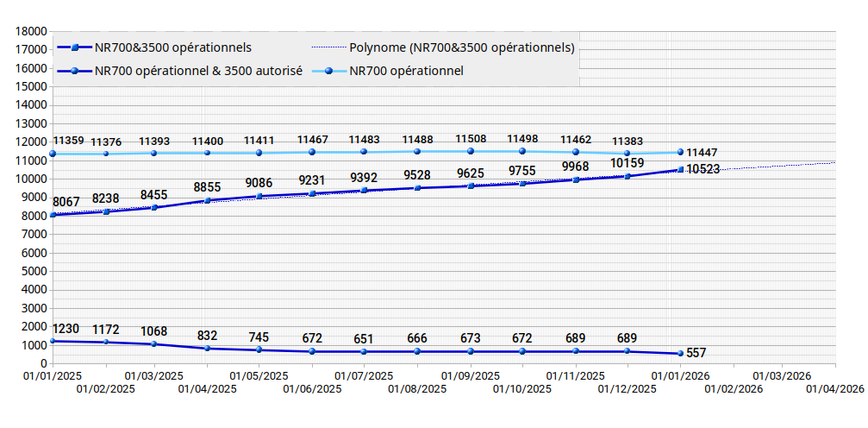Click the 01/01/2026 x-axis date label

pyautogui.click(x=680, y=376)
